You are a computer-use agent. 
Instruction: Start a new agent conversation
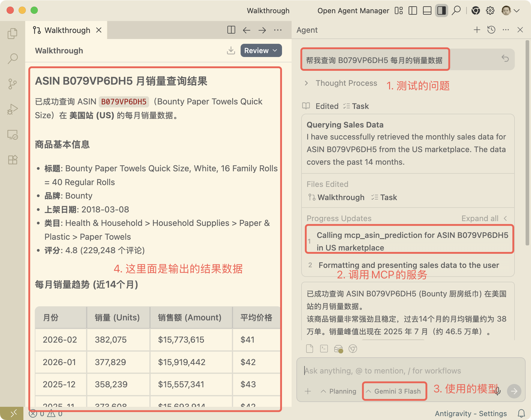tap(477, 30)
